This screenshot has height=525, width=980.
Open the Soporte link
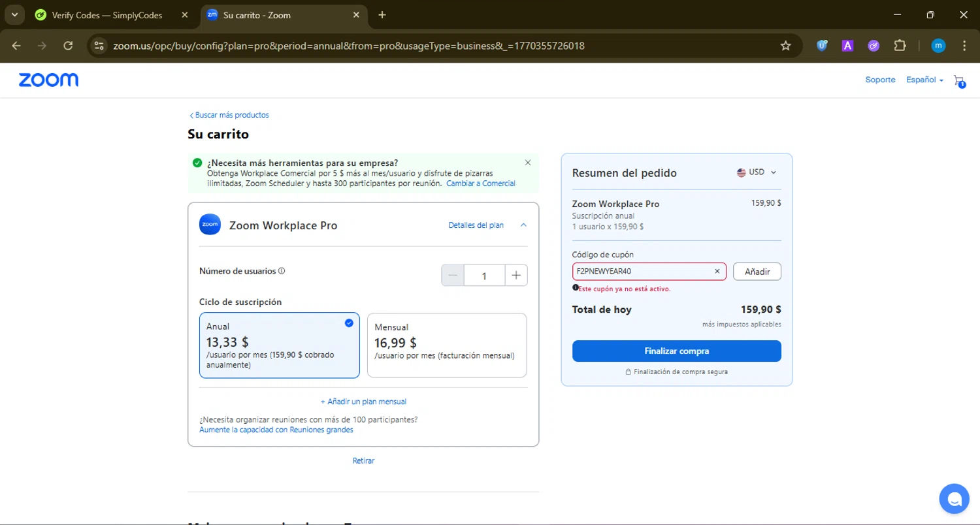(x=880, y=80)
